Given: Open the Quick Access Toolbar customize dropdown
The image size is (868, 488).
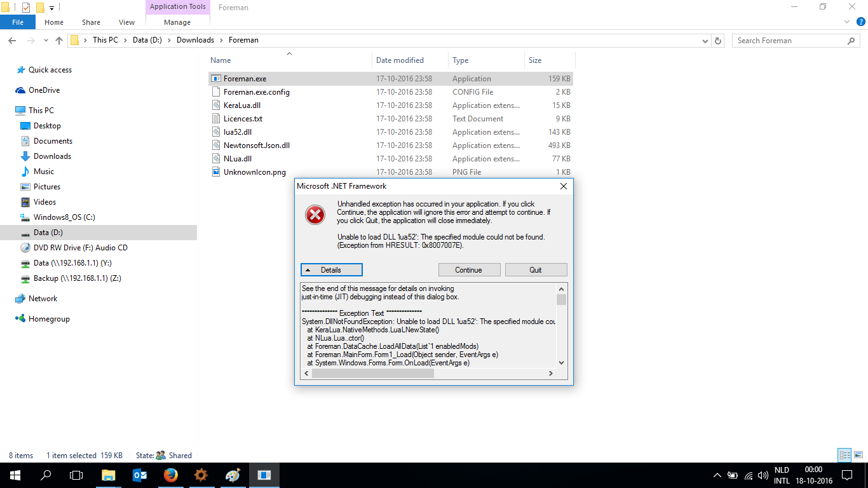Looking at the screenshot, I should pos(51,8).
